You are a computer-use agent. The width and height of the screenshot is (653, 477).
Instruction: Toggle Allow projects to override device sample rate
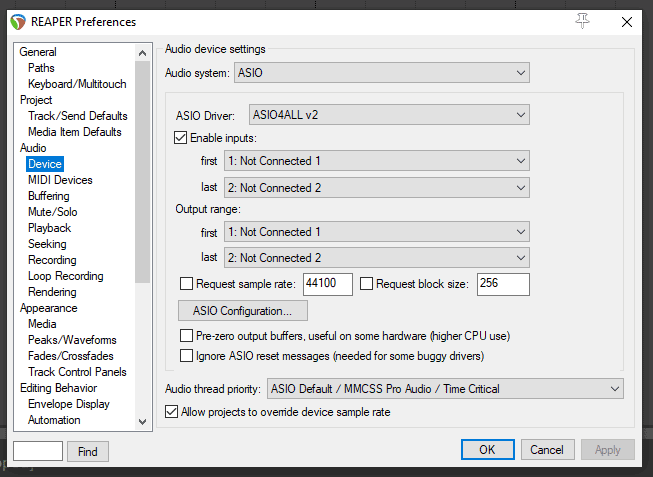172,412
